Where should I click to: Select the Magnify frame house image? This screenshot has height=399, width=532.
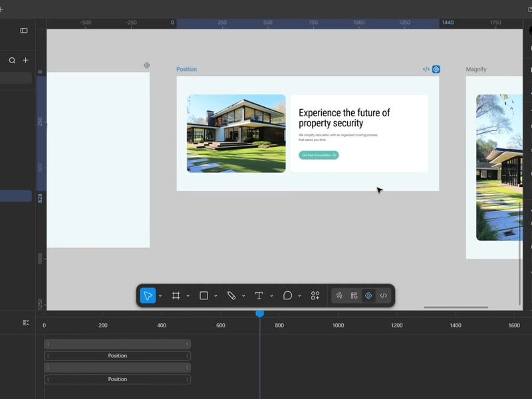coord(499,168)
